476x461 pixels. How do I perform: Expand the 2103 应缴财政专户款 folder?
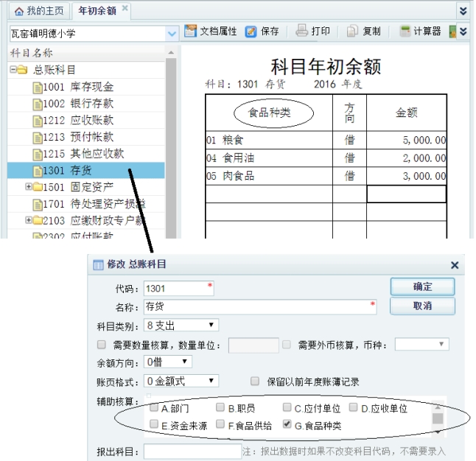coord(29,219)
